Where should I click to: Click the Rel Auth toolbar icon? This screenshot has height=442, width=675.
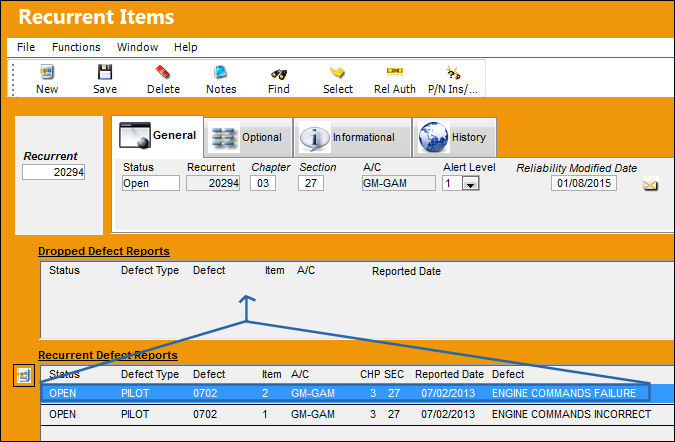(394, 71)
